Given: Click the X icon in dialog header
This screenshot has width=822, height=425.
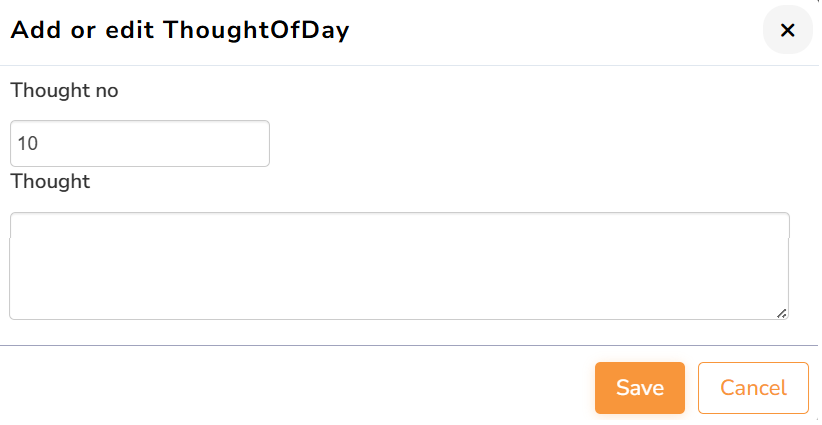Looking at the screenshot, I should [x=787, y=30].
